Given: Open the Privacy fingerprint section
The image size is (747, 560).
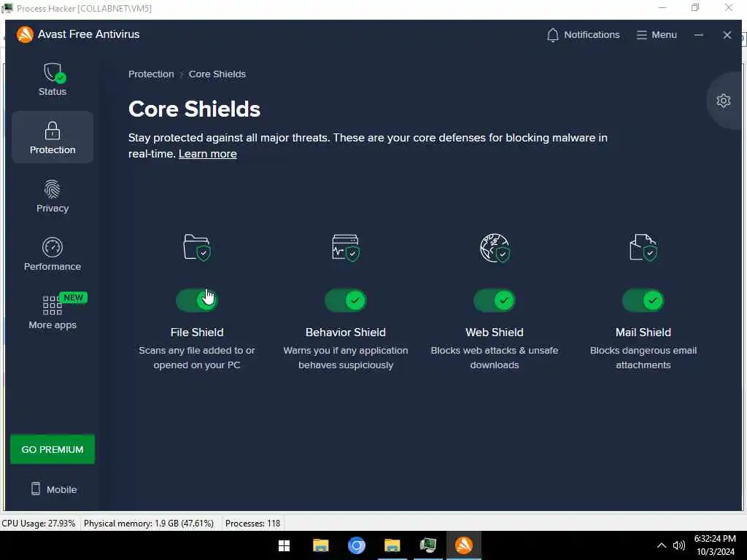Looking at the screenshot, I should (53, 195).
